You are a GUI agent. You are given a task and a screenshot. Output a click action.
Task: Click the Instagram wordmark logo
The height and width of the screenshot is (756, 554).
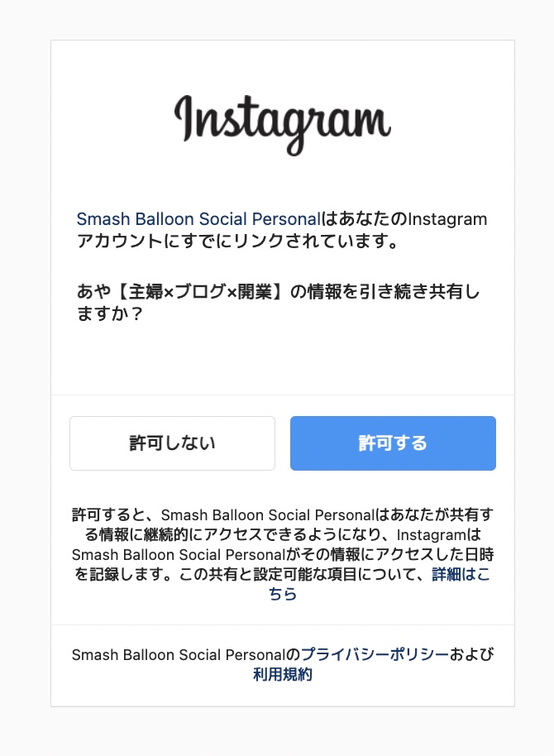click(x=283, y=124)
